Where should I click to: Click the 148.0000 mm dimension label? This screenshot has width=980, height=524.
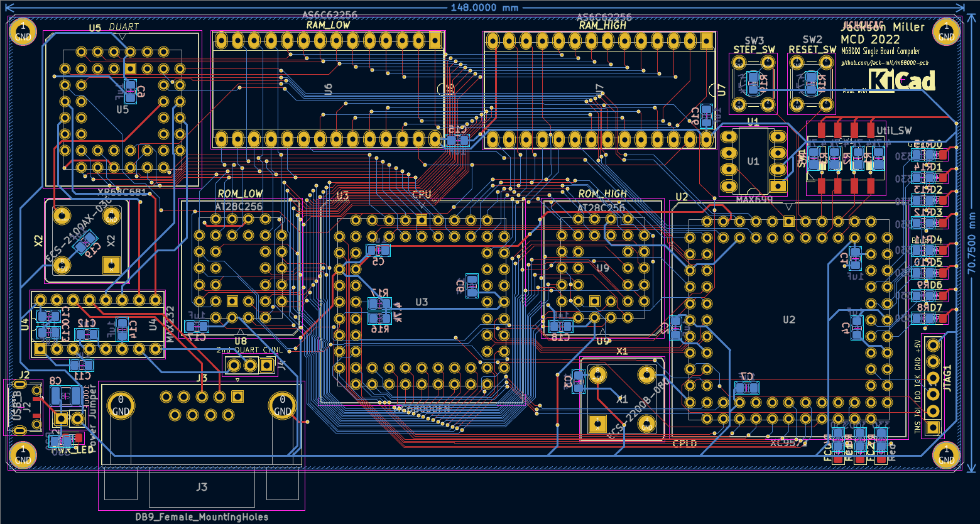coord(484,8)
